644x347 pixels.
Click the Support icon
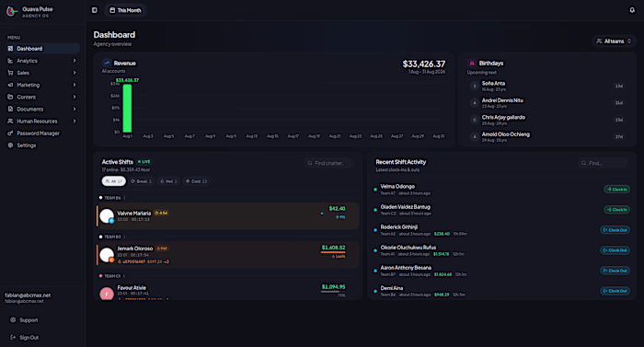[13, 320]
